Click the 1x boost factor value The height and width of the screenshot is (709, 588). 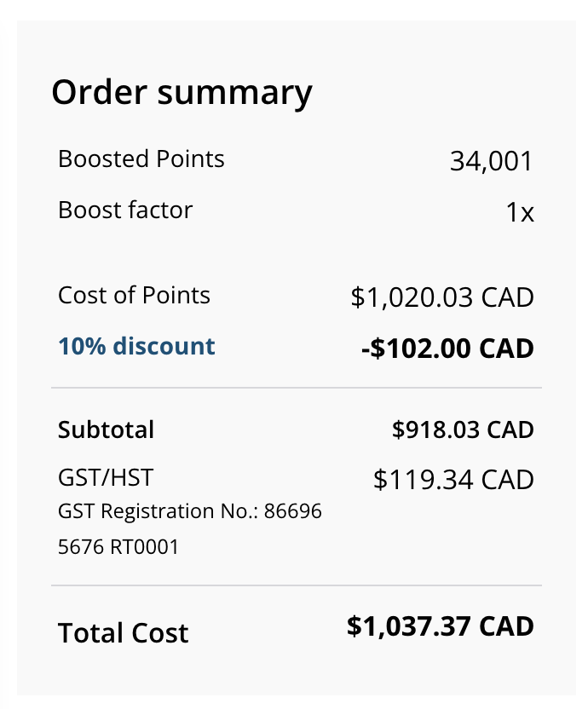pyautogui.click(x=520, y=213)
